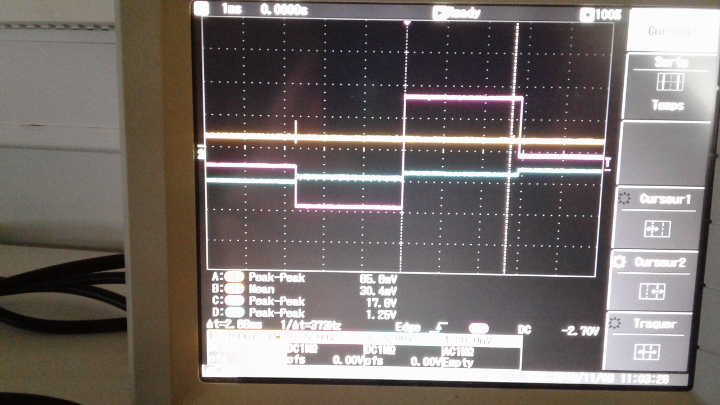This screenshot has width=720, height=405.
Task: Click the 1ms timebase setting
Action: click(231, 8)
